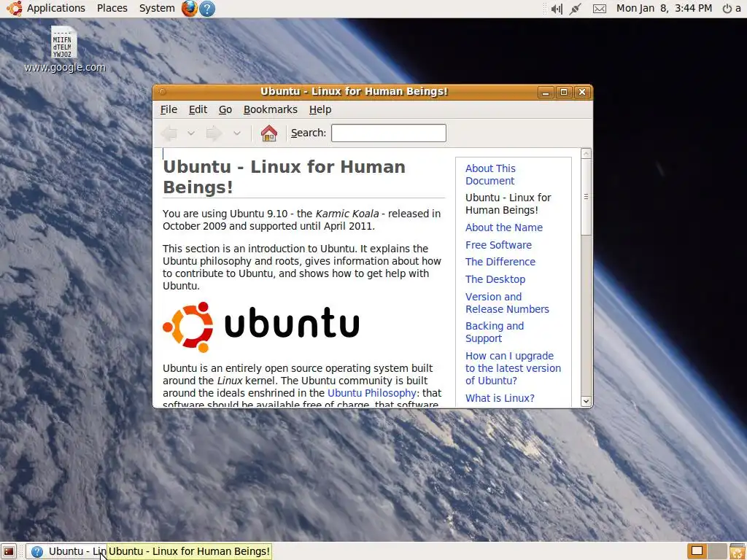Image resolution: width=747 pixels, height=560 pixels.
Task: Select the www.google.com desktop file
Action: tap(64, 50)
